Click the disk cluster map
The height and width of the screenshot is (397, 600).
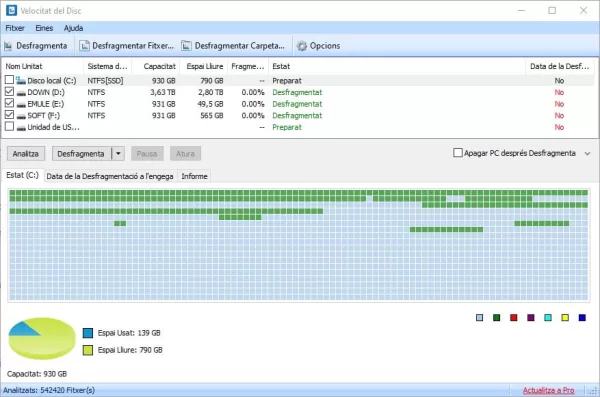[x=298, y=245]
